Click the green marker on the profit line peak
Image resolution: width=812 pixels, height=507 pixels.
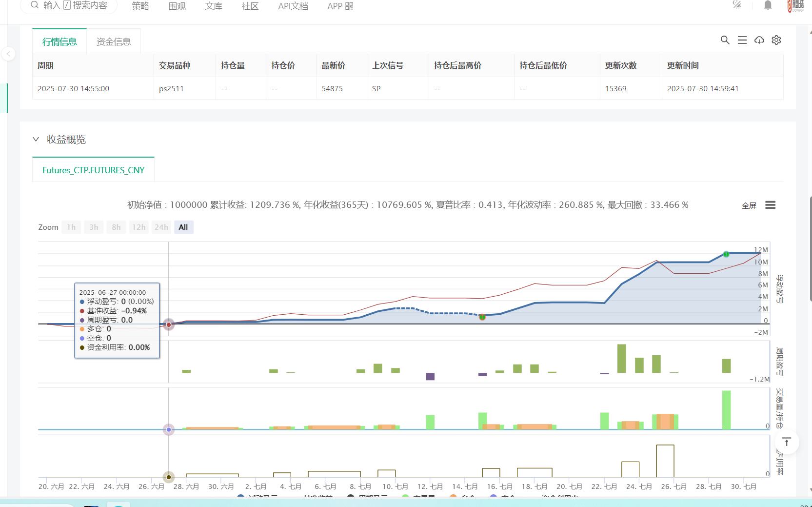pyautogui.click(x=726, y=254)
